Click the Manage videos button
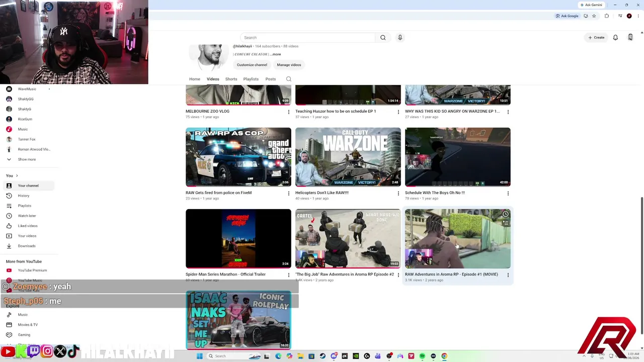 click(289, 65)
